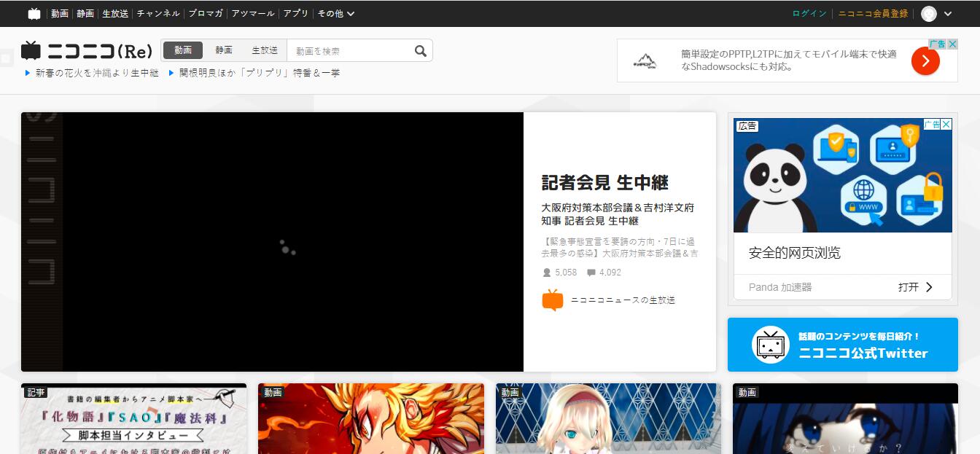This screenshot has width=980, height=454.
Task: Open ブロマガ in the top navigation
Action: (x=206, y=14)
